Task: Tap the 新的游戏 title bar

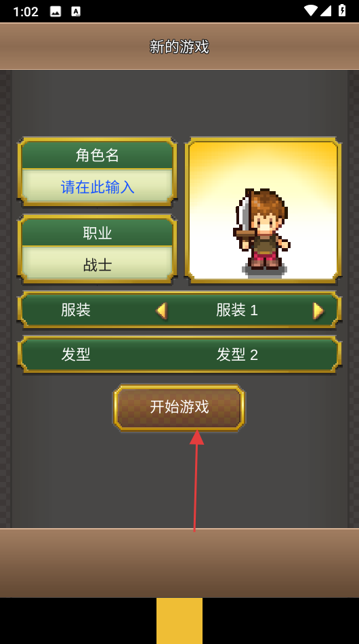Action: [x=179, y=46]
